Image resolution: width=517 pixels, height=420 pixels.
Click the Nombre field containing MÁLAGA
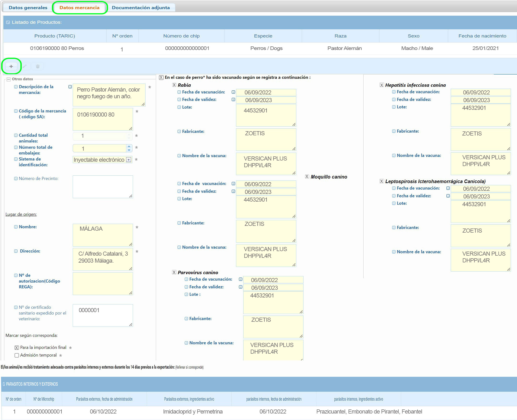click(x=103, y=235)
